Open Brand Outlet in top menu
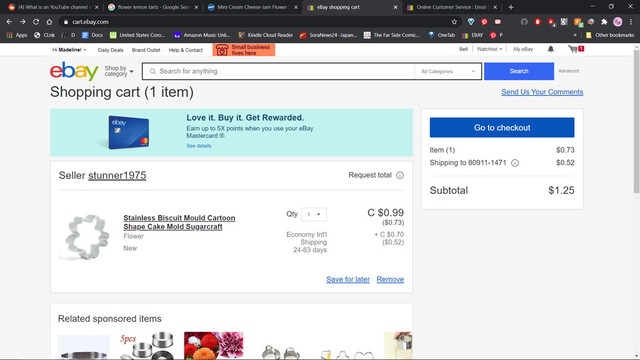640x360 pixels. click(146, 50)
